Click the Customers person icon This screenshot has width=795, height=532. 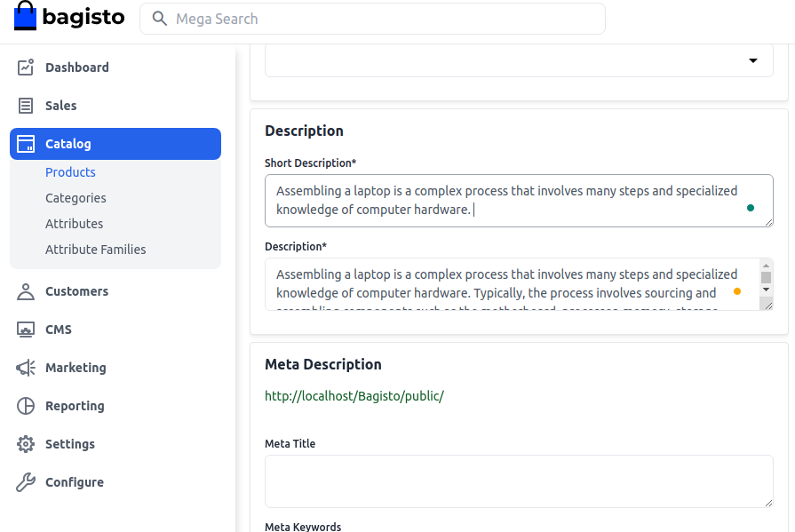coord(26,291)
